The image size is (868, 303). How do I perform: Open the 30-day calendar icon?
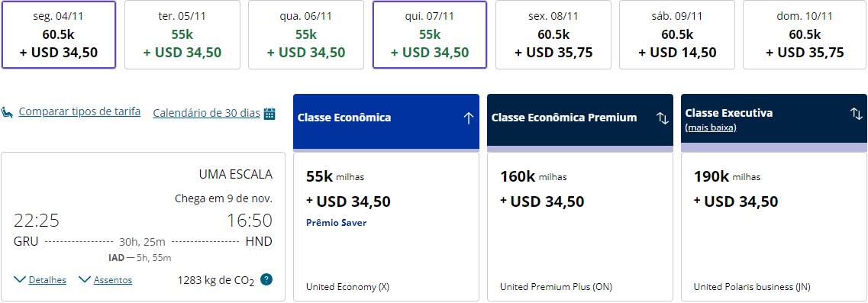coord(269,114)
